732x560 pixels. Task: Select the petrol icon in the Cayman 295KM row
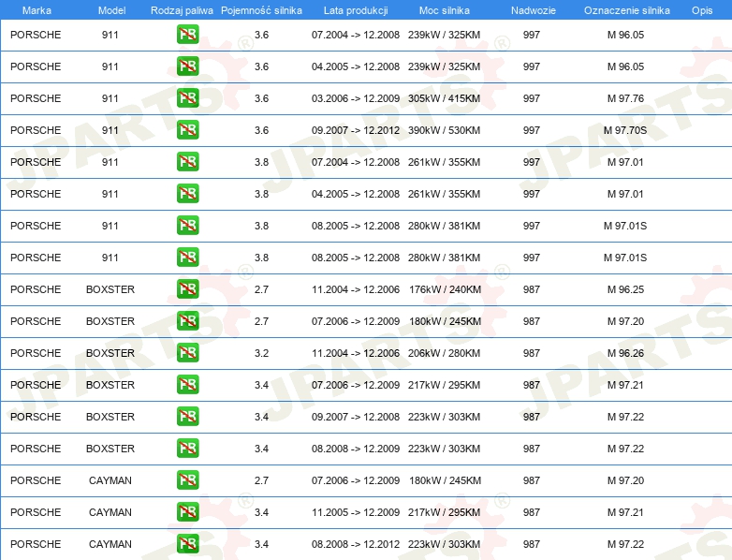tap(187, 512)
